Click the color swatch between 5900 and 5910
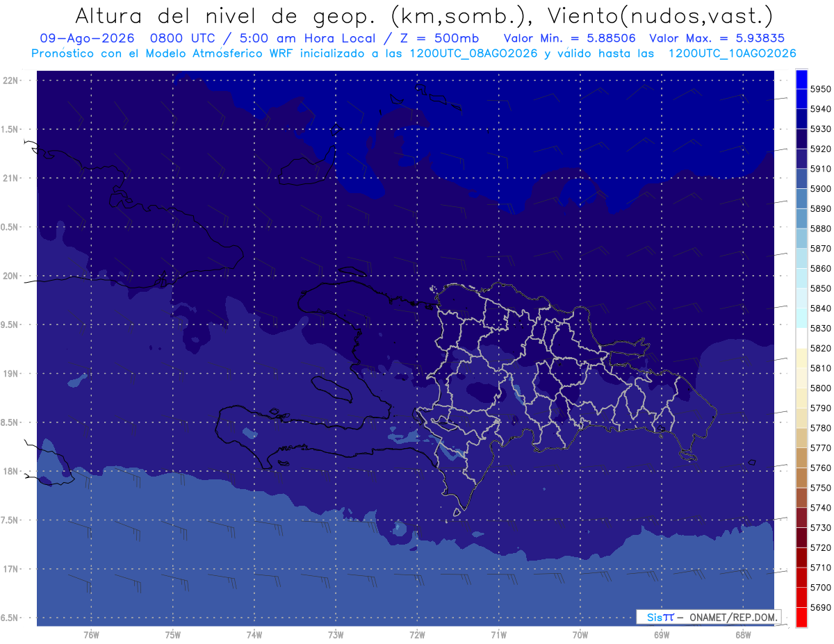The image size is (834, 644). (801, 178)
